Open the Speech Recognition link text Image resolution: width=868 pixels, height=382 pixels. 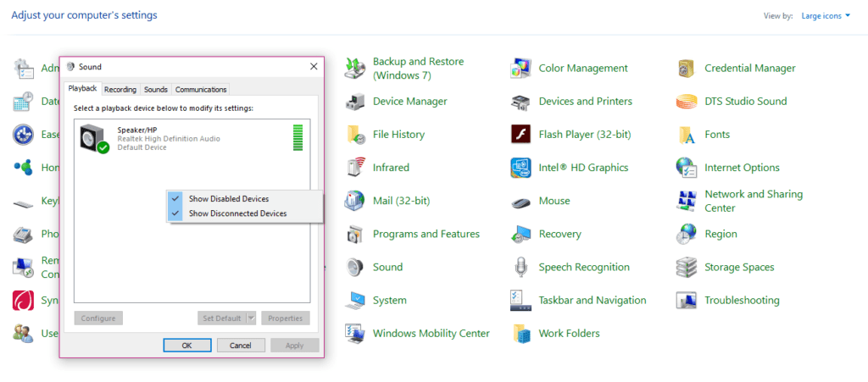(584, 267)
